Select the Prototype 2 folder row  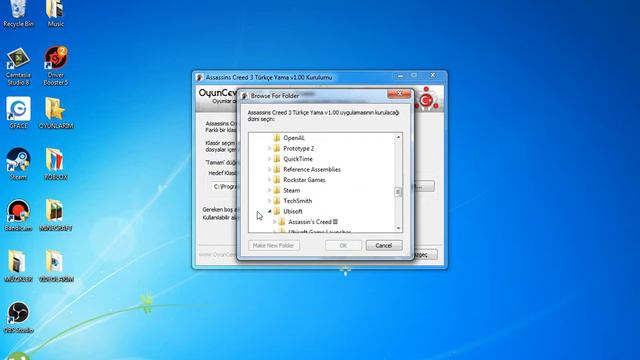tap(298, 149)
